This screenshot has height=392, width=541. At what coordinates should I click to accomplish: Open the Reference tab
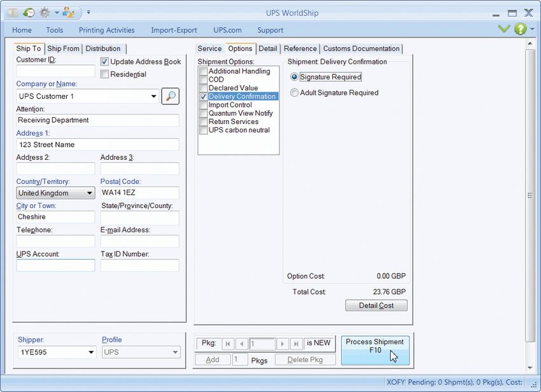[300, 48]
